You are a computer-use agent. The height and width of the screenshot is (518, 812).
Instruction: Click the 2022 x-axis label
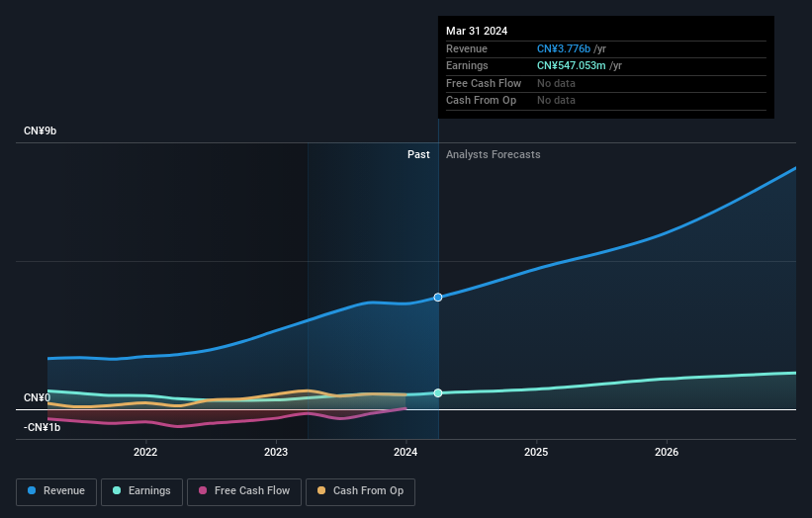tap(145, 452)
